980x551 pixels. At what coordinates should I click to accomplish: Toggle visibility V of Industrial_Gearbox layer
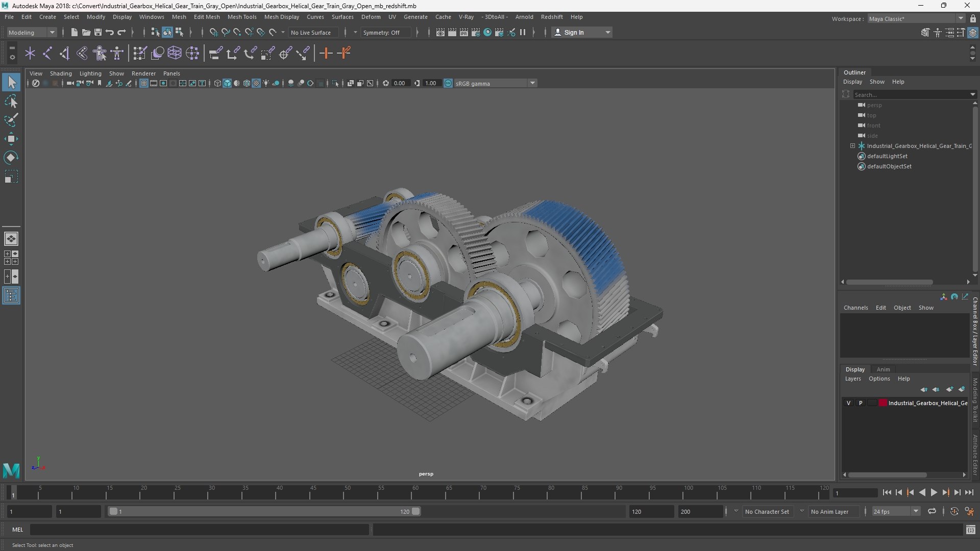tap(849, 403)
